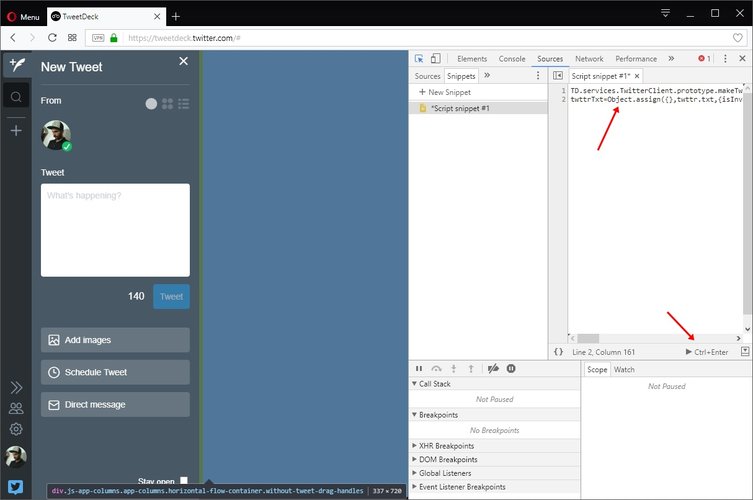
Task: Click the step into debugger icon
Action: (x=453, y=368)
